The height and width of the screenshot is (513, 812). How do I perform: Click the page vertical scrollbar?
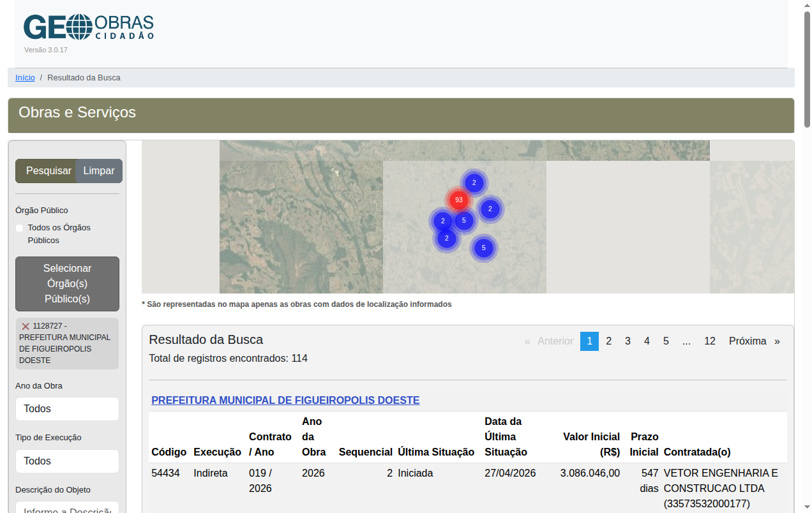pyautogui.click(x=808, y=70)
